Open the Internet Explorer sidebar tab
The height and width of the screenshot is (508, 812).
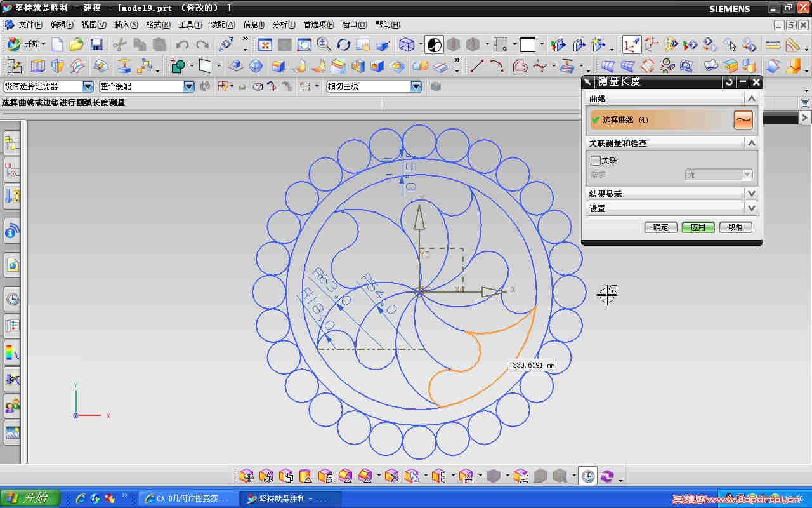click(x=12, y=265)
